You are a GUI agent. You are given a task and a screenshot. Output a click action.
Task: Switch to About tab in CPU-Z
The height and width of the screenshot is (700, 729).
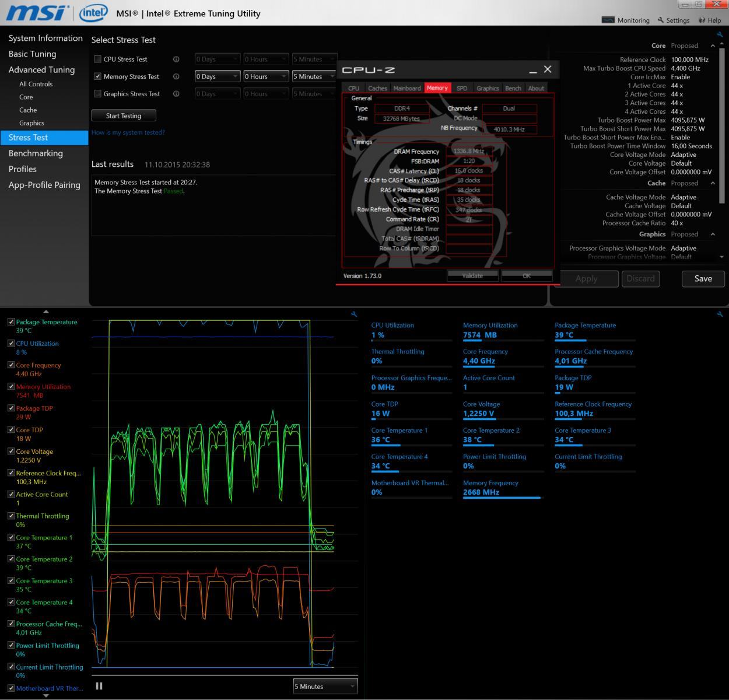[536, 88]
